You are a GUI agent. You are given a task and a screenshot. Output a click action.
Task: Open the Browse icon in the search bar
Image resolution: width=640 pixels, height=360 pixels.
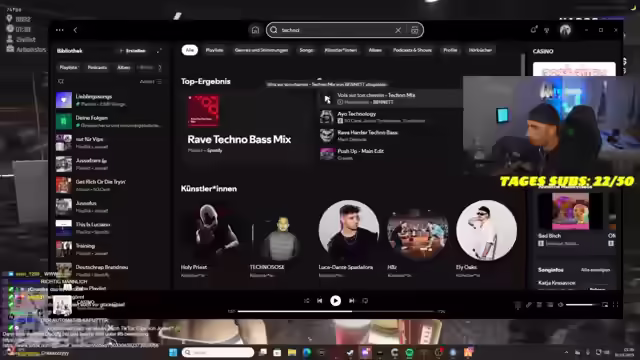tap(414, 30)
